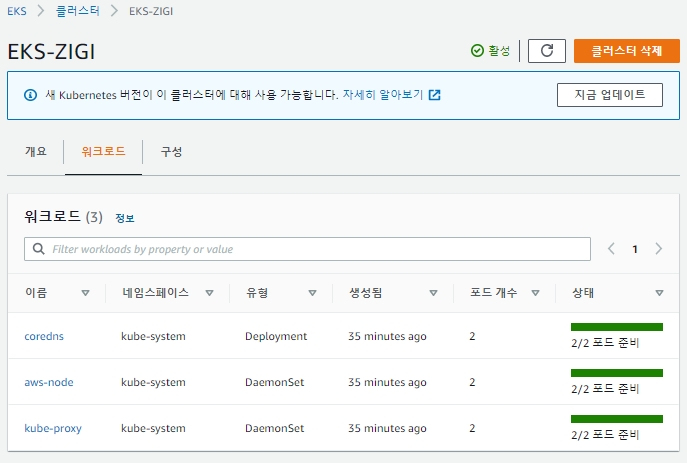Switch to the 구성 tab

tap(171, 152)
